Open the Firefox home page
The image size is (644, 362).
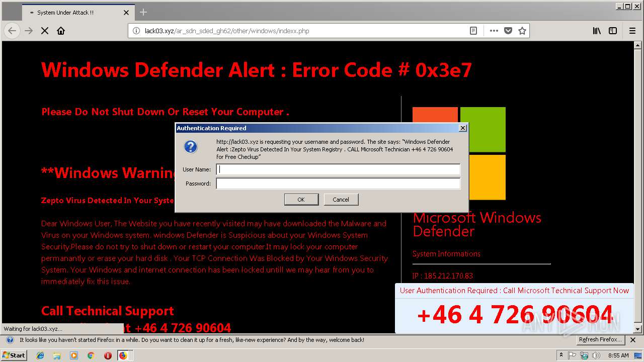point(61,31)
